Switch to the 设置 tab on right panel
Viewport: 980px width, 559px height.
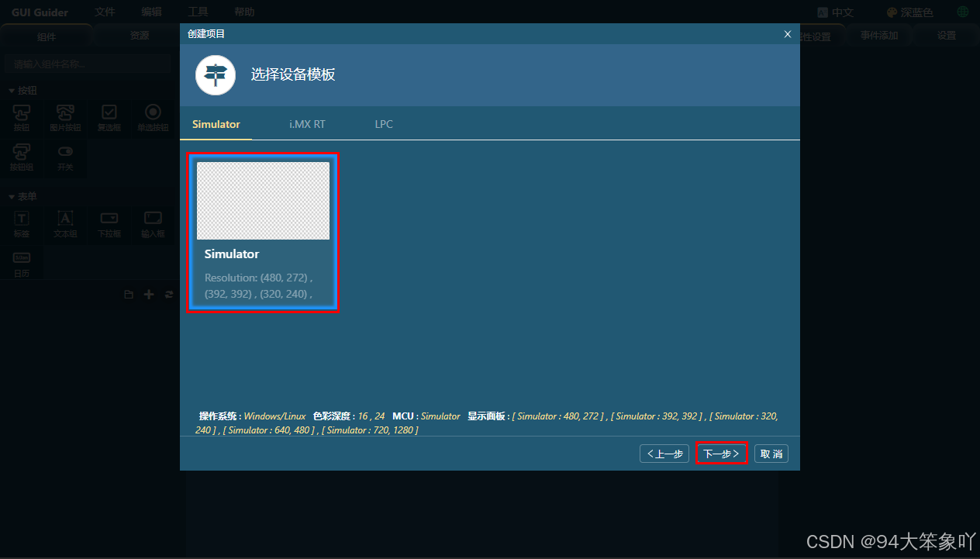[947, 36]
